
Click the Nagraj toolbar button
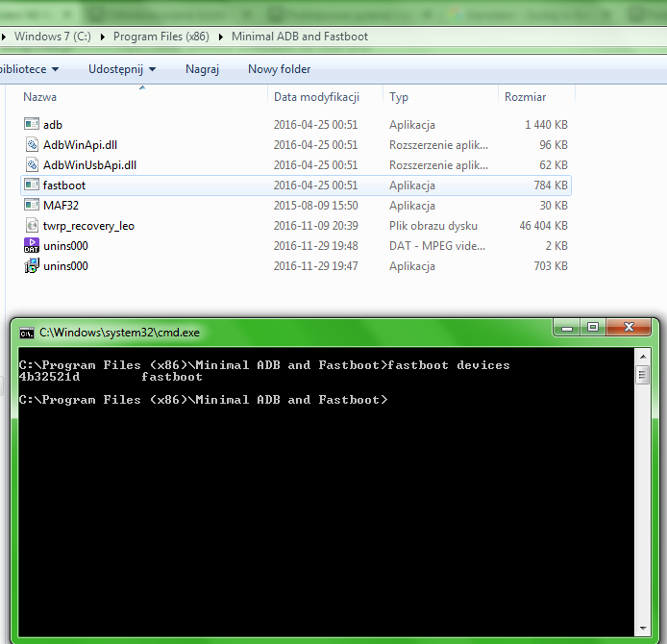pyautogui.click(x=202, y=69)
